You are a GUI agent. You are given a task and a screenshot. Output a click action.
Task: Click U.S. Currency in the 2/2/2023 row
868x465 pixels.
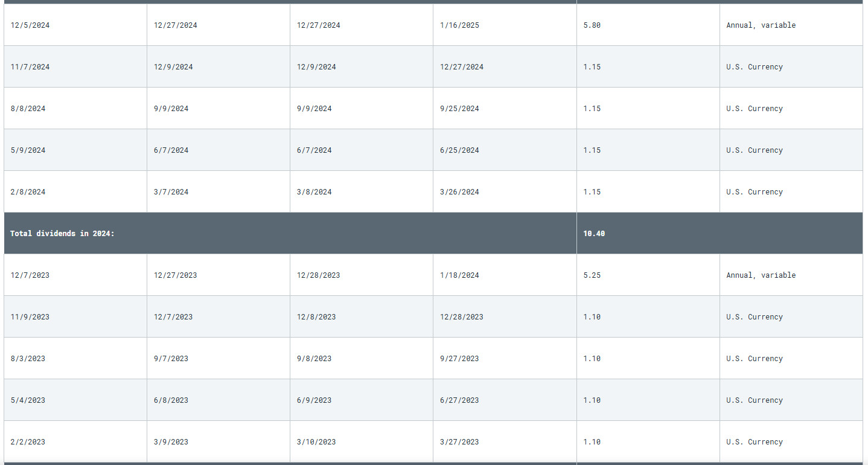(754, 442)
